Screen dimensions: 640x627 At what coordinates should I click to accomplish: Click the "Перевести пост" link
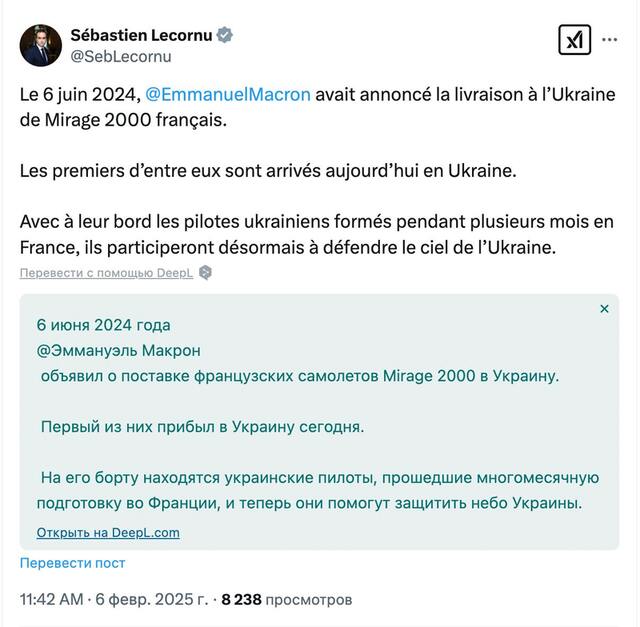[72, 563]
